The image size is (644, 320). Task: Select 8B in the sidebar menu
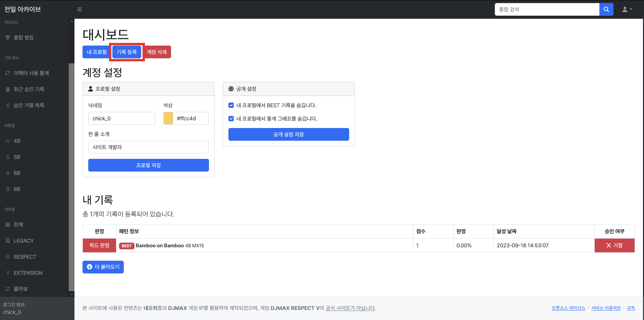click(17, 189)
